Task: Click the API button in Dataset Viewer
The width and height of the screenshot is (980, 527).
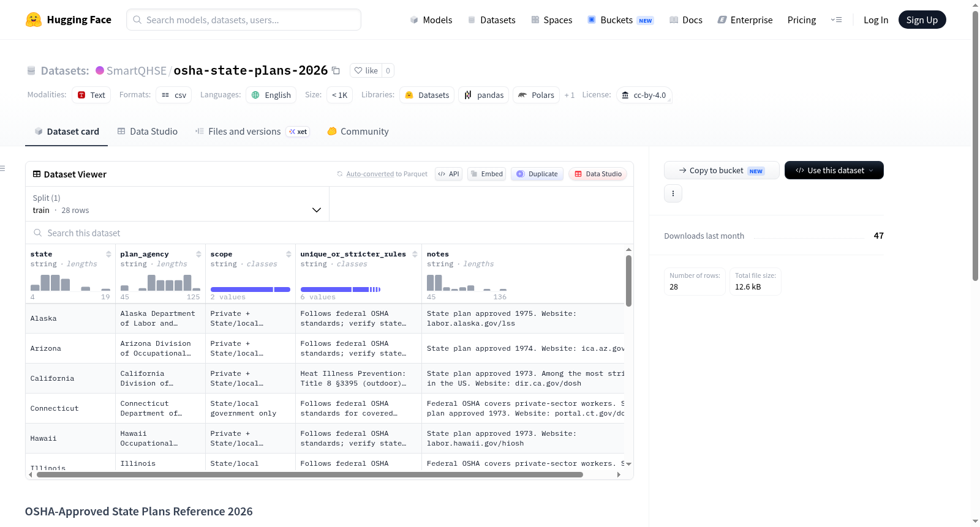Action: tap(448, 174)
